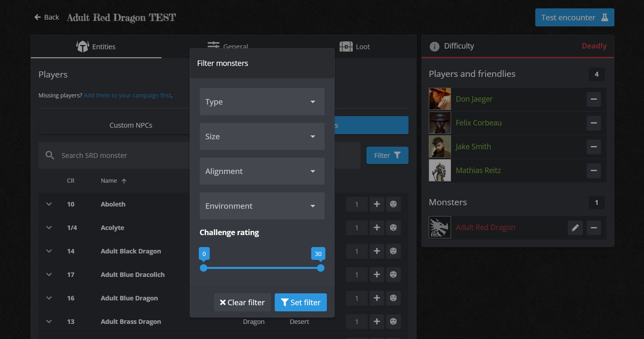This screenshot has width=644, height=339.
Task: Select the Custom NPCs tab
Action: tap(131, 125)
